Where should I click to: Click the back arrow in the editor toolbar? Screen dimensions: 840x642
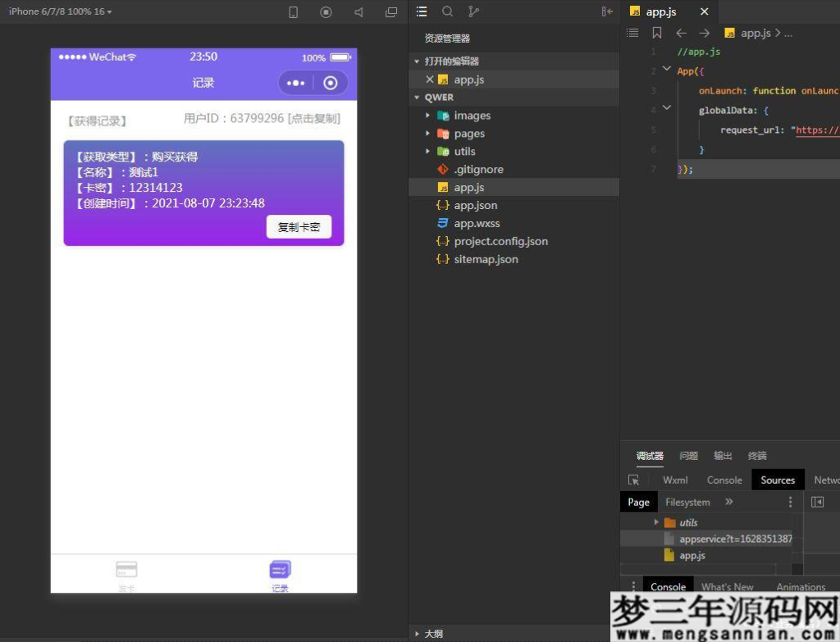[681, 33]
